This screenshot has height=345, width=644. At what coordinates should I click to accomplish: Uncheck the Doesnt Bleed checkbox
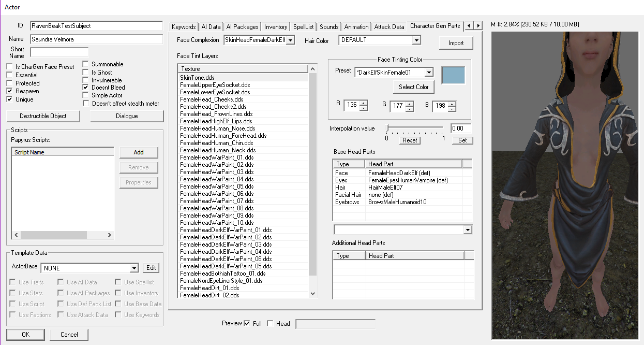pyautogui.click(x=86, y=88)
